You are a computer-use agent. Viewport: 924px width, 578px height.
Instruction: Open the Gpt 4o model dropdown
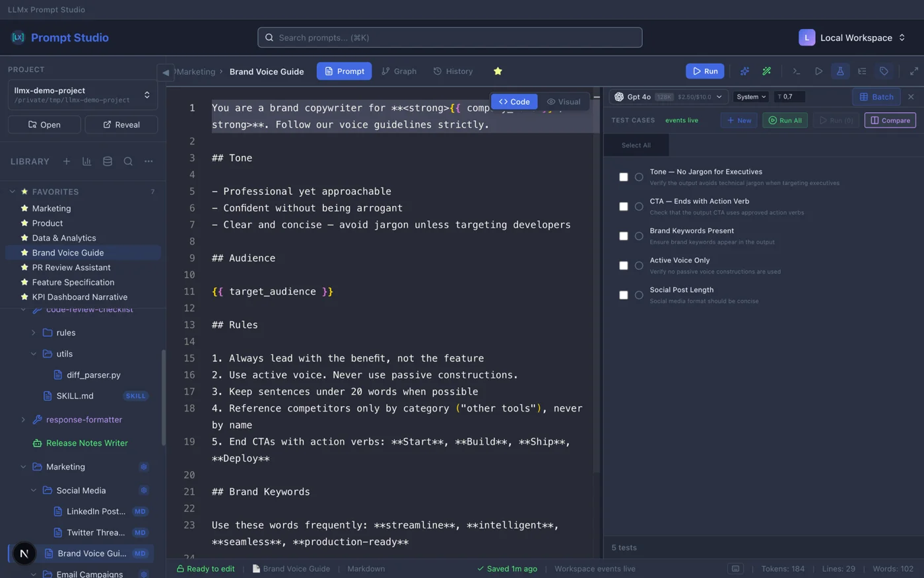[669, 97]
